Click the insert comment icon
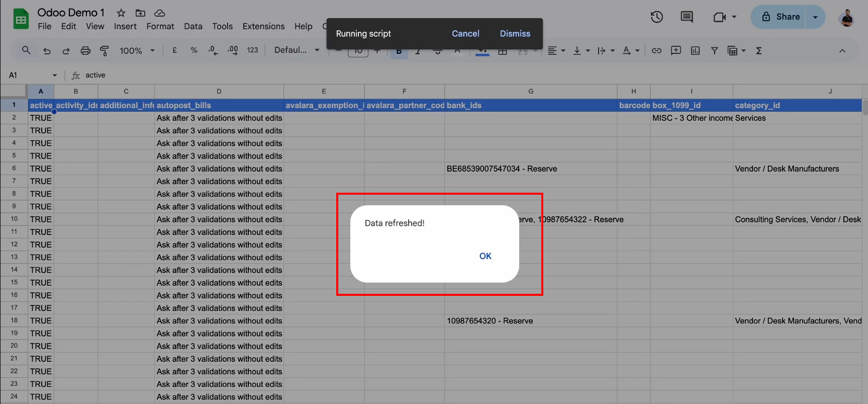868x404 pixels. (676, 50)
